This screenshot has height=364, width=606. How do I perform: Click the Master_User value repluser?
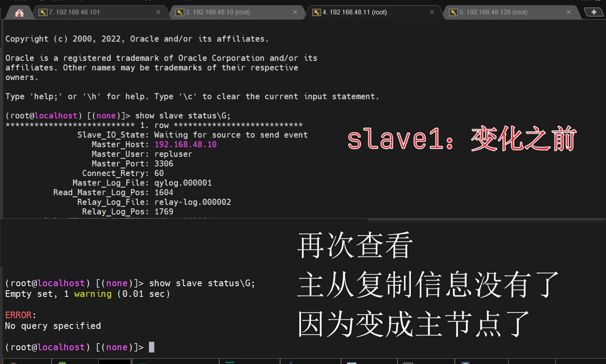[173, 154]
